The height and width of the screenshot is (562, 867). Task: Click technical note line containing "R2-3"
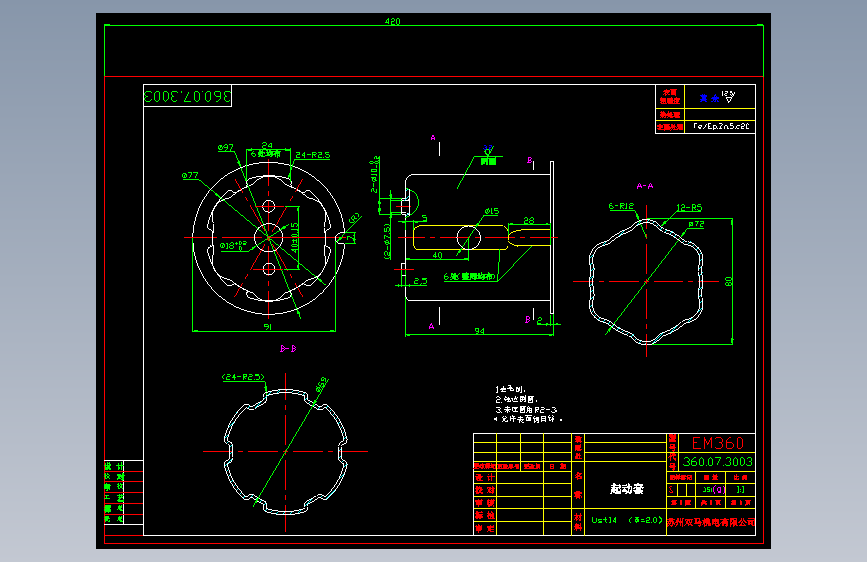pos(526,409)
